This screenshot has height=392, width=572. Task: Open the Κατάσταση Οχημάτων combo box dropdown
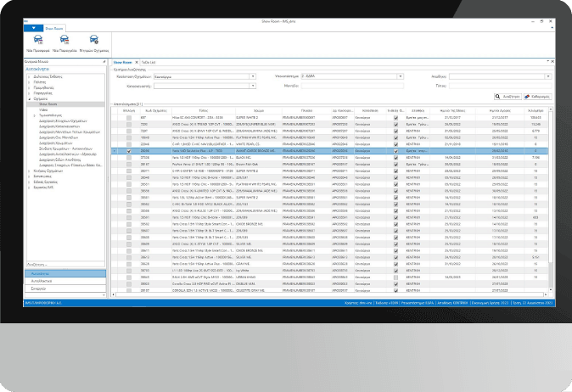point(252,76)
